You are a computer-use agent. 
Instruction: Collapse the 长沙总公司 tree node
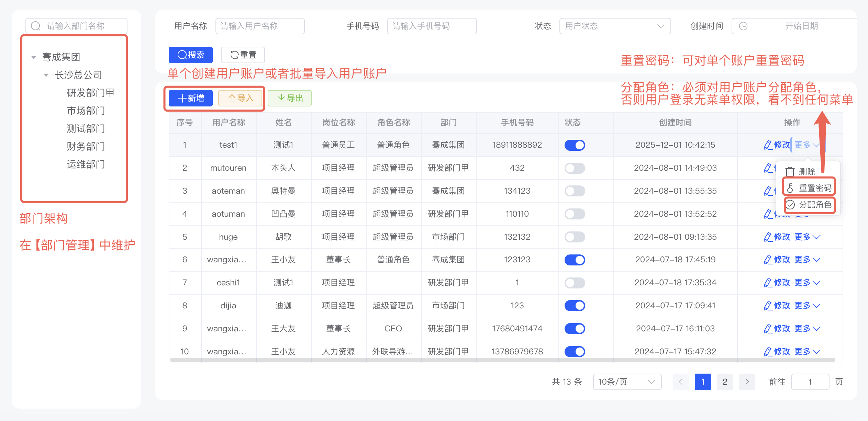[x=46, y=75]
